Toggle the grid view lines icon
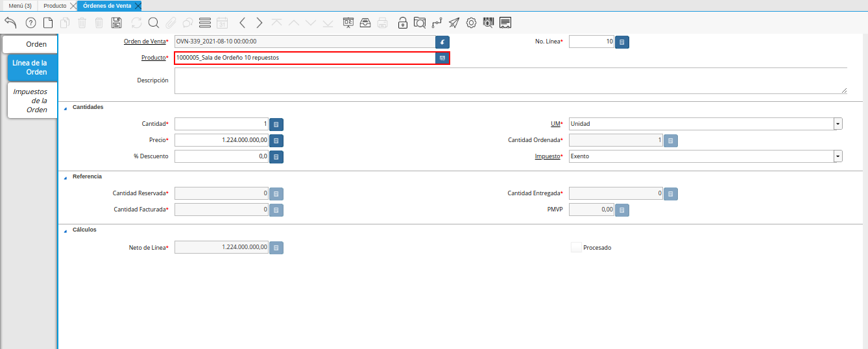 (205, 23)
